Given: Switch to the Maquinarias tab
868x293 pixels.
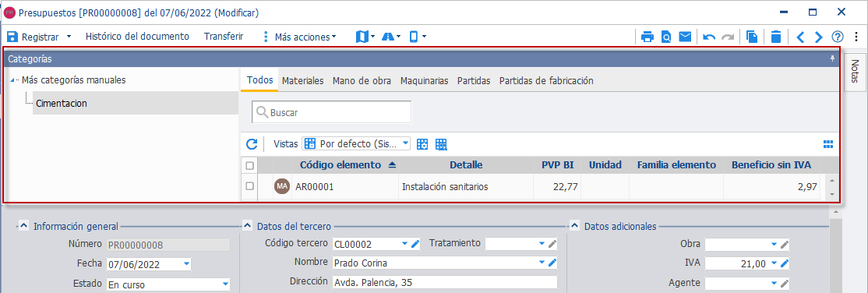Looking at the screenshot, I should 424,81.
